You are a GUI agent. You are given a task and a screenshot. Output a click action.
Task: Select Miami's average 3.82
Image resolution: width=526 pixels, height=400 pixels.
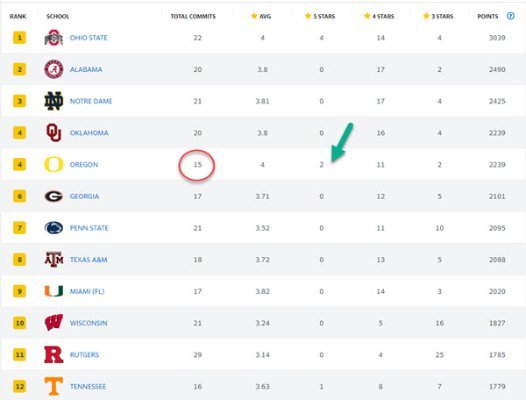[262, 291]
